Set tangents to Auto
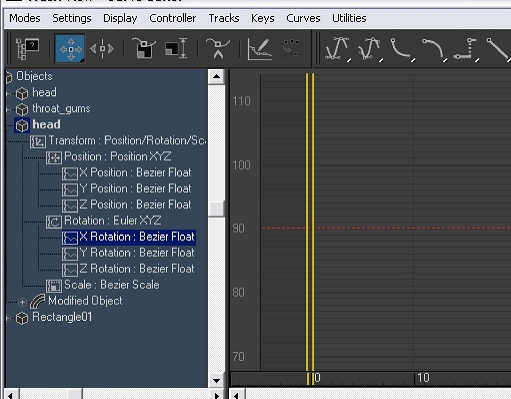511x399 pixels. tap(338, 49)
